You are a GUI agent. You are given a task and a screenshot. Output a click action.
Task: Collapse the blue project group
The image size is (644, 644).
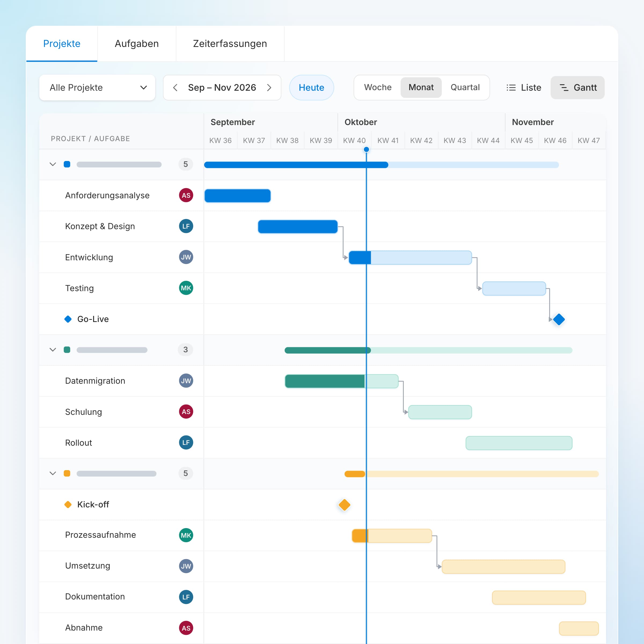point(53,164)
